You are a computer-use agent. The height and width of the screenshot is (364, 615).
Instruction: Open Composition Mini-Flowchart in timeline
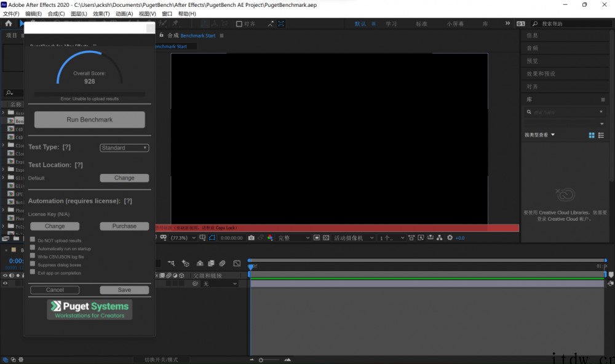click(x=171, y=263)
